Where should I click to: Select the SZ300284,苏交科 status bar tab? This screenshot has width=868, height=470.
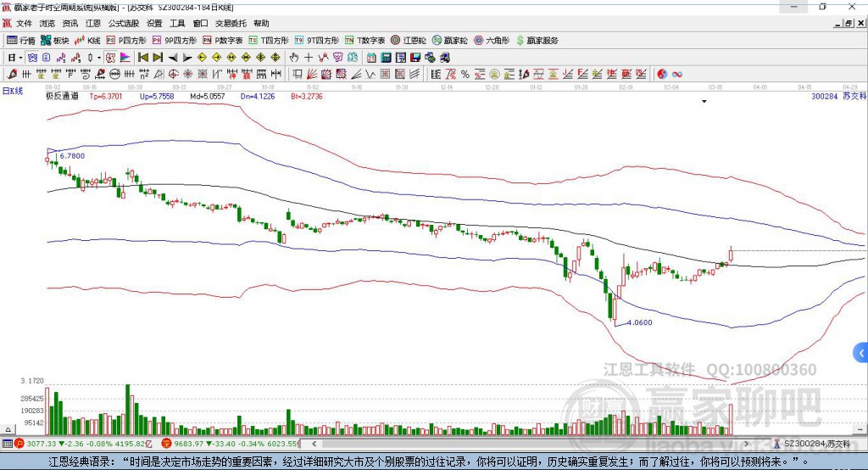click(x=812, y=444)
